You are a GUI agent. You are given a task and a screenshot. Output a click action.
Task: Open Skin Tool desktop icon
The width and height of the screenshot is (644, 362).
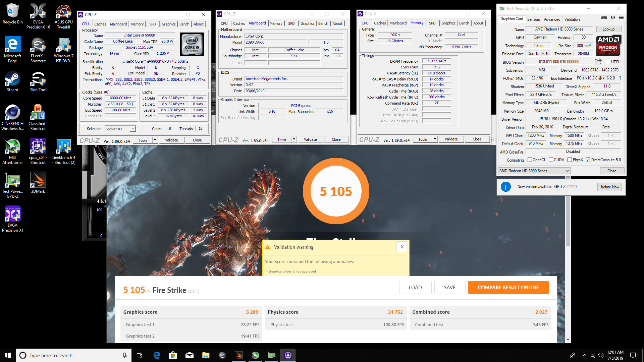(38, 81)
